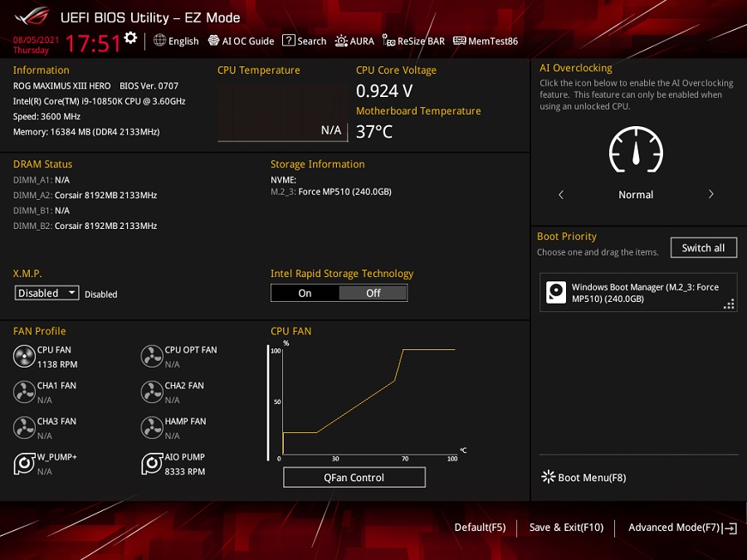Load defaults with Default(F5)
Viewport: 747px width, 560px height.
(x=481, y=527)
